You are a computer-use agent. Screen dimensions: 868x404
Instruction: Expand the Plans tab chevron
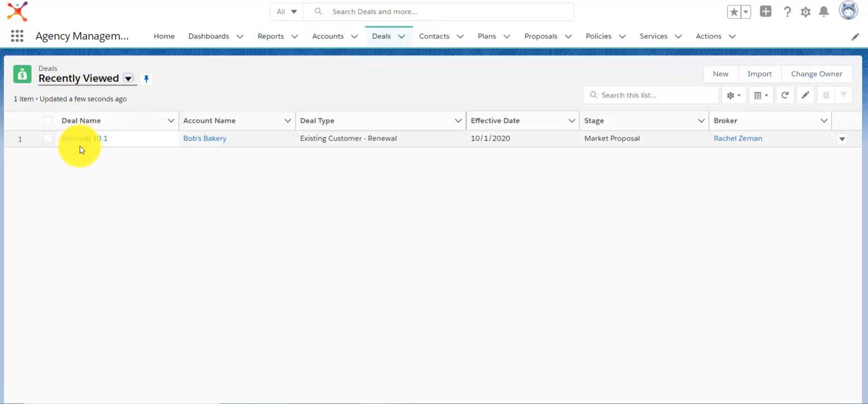tap(506, 36)
